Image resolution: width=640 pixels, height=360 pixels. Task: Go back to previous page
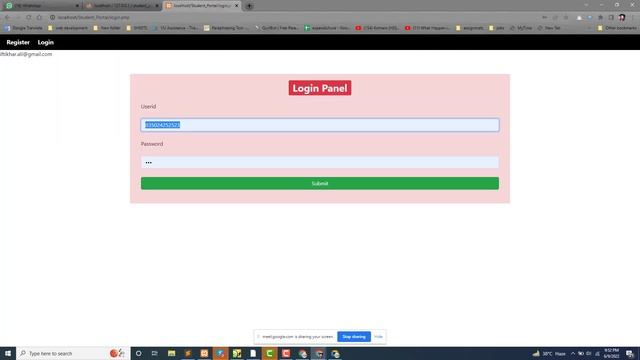(7, 17)
